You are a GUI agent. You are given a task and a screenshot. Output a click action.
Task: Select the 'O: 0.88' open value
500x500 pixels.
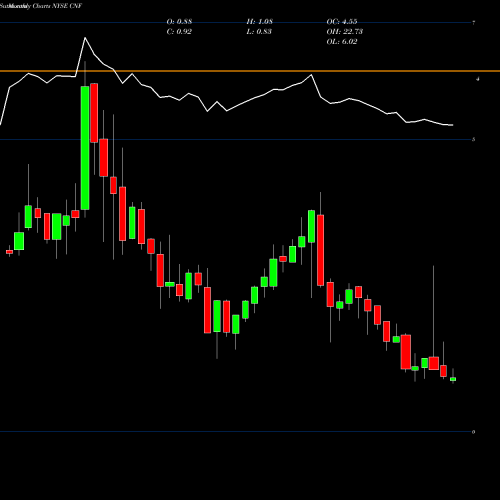click(x=179, y=22)
